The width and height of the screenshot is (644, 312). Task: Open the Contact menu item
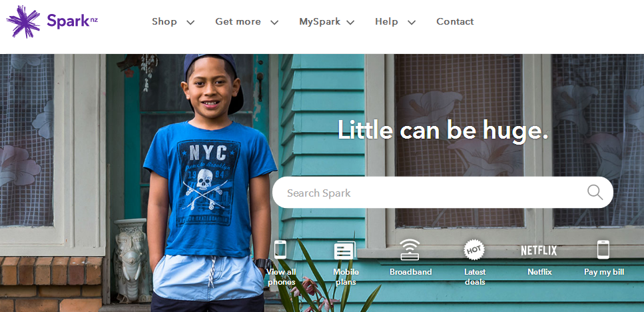click(455, 21)
